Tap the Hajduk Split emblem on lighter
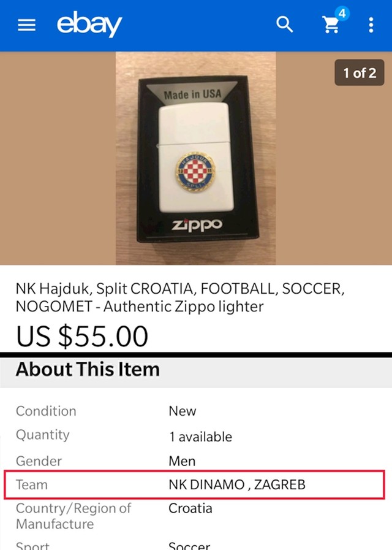Viewport: 392px width, 550px height. coord(195,172)
